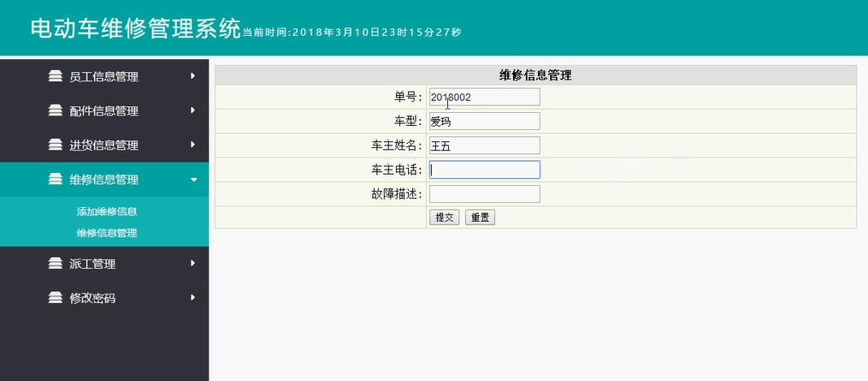Screen dimensions: 868x381
Task: Click the stack icon beside 配件信息管理
Action: (56, 110)
